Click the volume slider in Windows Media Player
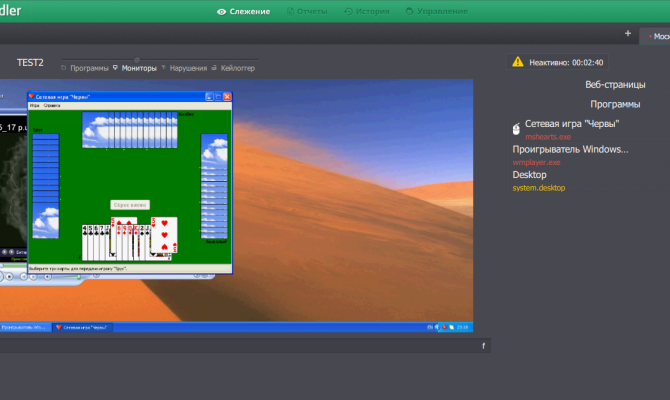 click(67, 277)
